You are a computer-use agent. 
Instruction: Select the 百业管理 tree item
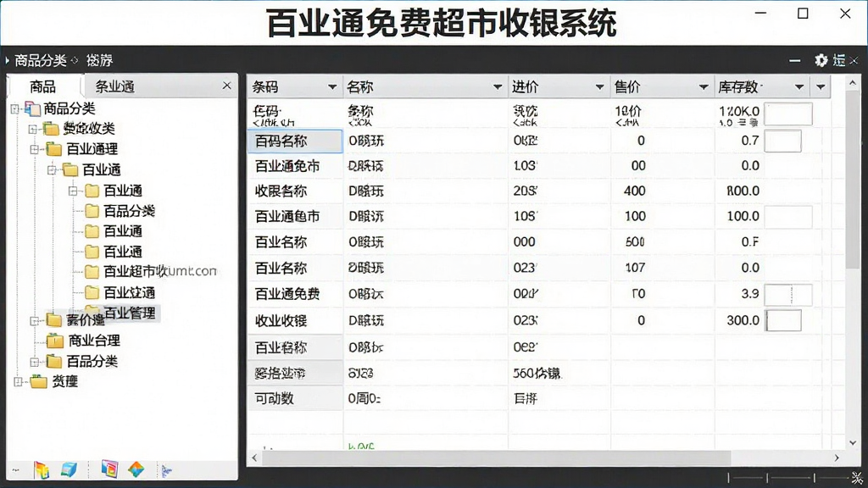(x=130, y=313)
